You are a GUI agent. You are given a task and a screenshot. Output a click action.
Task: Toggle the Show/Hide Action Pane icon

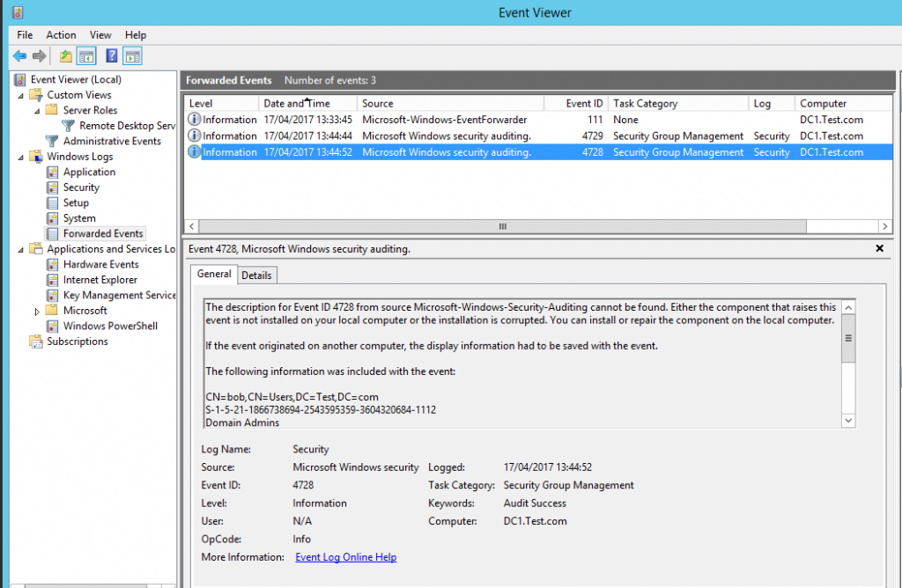click(132, 56)
